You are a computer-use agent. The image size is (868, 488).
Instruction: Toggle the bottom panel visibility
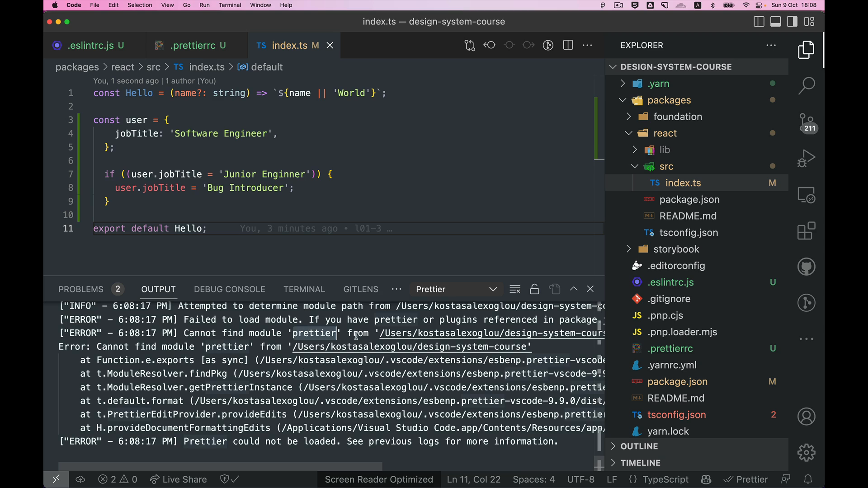(775, 21)
